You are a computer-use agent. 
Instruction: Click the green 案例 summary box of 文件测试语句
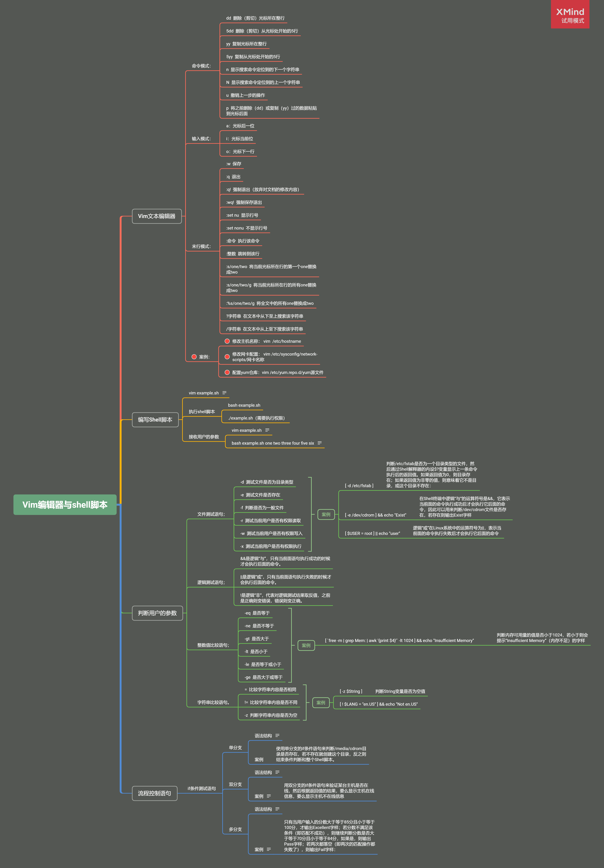pyautogui.click(x=326, y=515)
